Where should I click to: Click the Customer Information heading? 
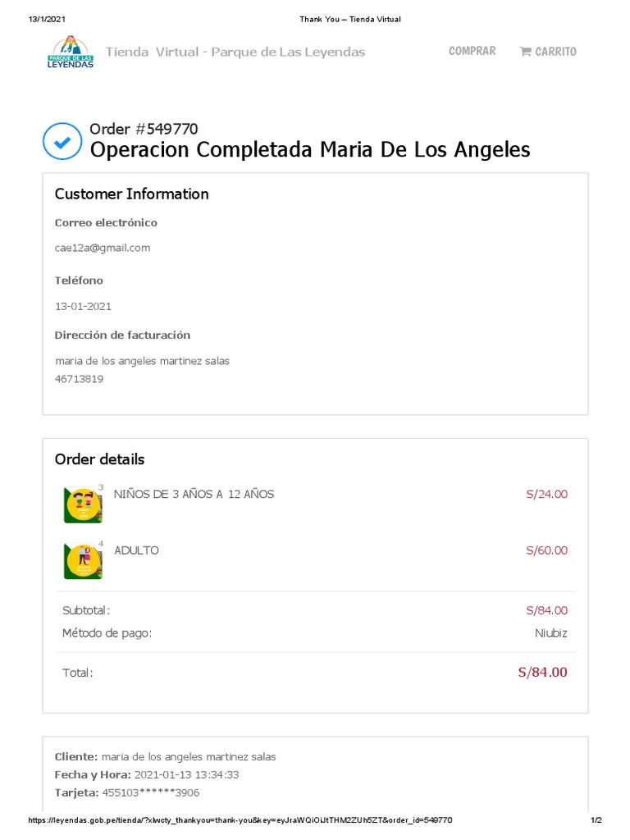click(x=131, y=194)
